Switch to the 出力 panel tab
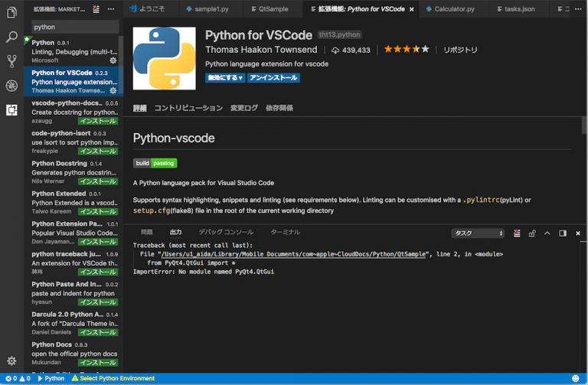Image resolution: width=588 pixels, height=385 pixels. click(x=175, y=232)
